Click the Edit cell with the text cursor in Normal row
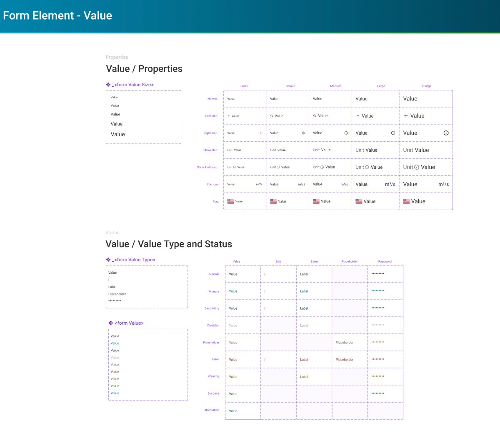The image size is (500, 448). tap(265, 274)
